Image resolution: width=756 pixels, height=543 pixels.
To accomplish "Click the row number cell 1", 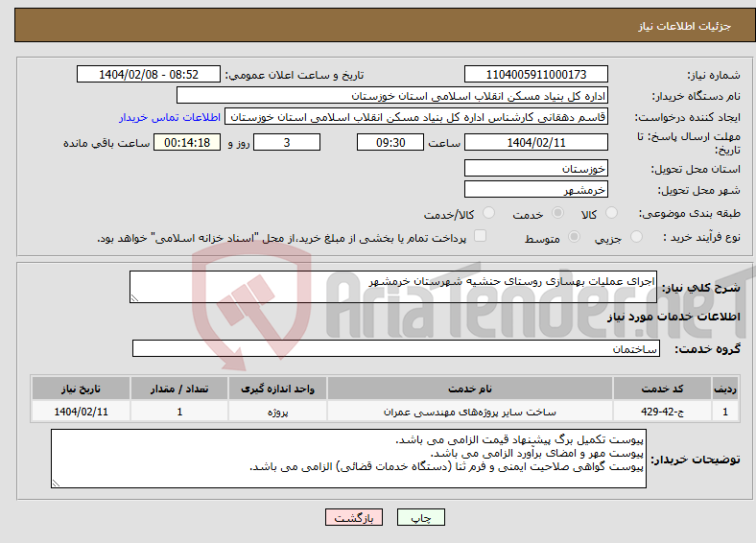I will pos(725,412).
